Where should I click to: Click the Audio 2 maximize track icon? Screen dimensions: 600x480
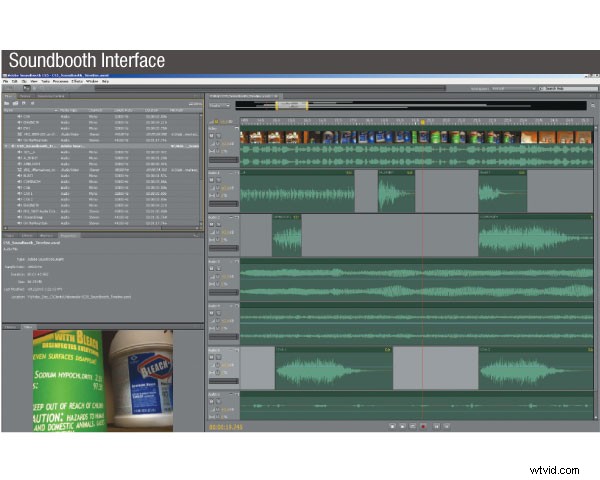point(236,217)
